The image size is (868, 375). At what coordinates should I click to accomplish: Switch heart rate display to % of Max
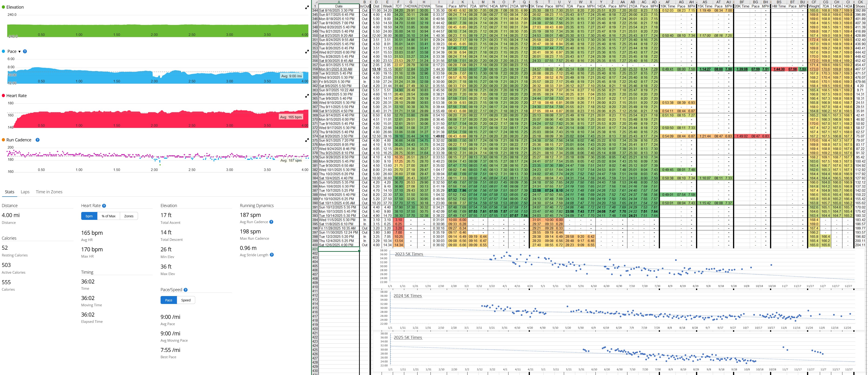[108, 216]
